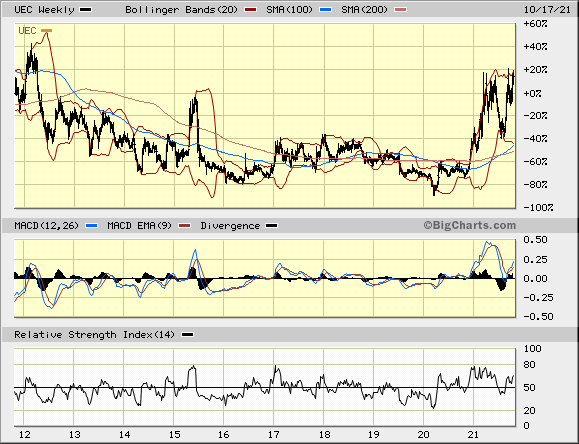
Task: Click the year '18' on time axis
Action: pyautogui.click(x=325, y=435)
